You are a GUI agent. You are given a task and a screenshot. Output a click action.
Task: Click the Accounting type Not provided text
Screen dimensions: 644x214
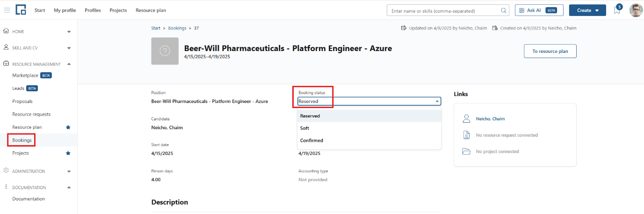(313, 180)
